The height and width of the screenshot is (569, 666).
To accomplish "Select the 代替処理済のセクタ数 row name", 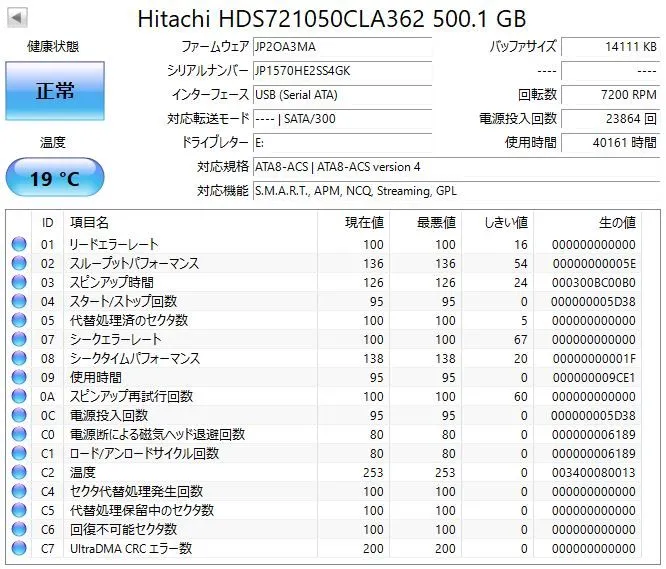I will (129, 320).
